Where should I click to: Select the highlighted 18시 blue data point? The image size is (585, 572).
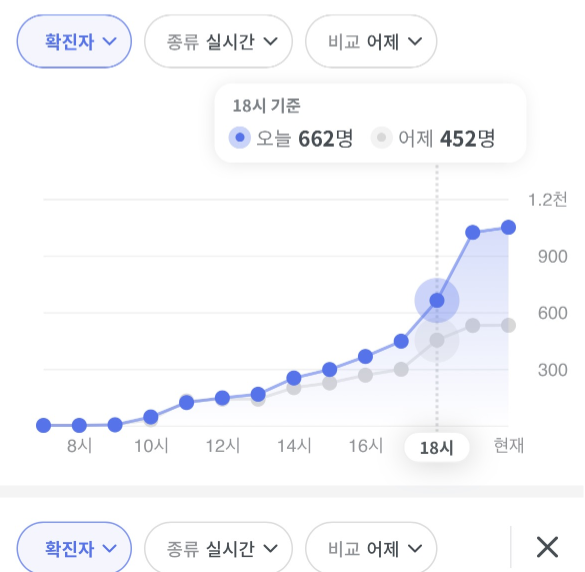tap(437, 300)
